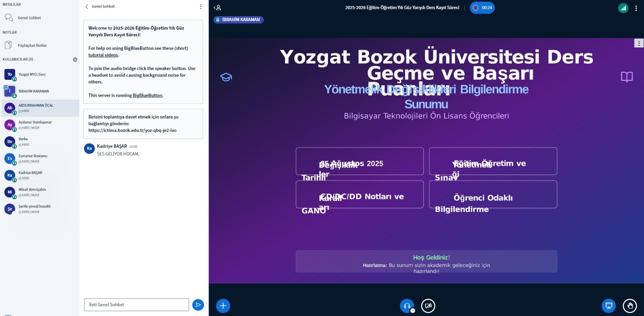
Task: Expand the presentation options three-dot menu
Action: pos(639,43)
